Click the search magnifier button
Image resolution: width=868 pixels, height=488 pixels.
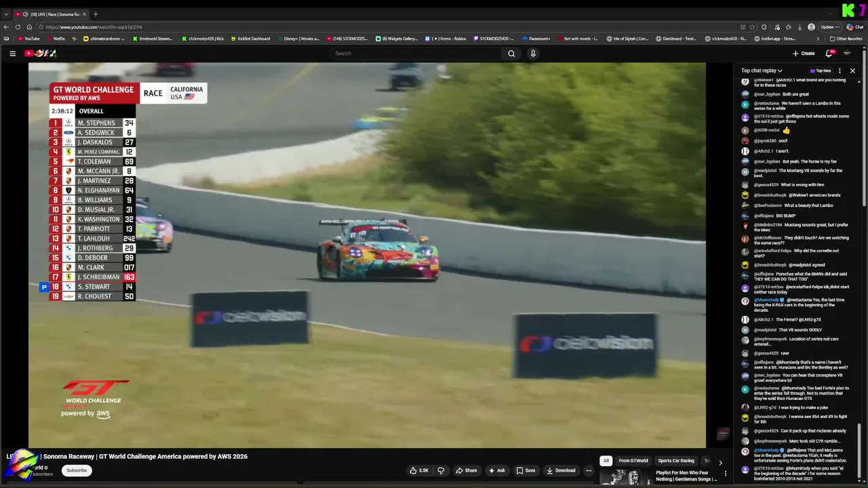[x=511, y=54]
